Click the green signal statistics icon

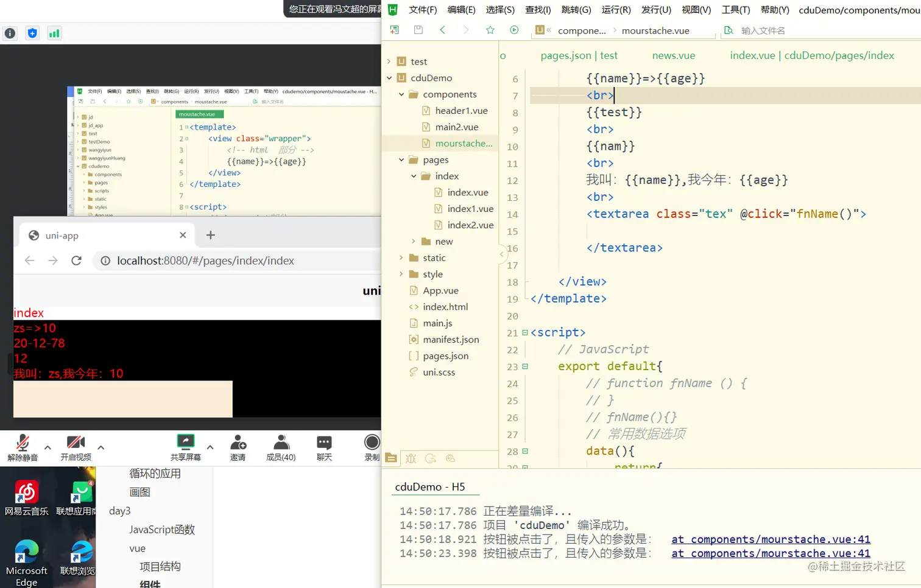(x=54, y=33)
